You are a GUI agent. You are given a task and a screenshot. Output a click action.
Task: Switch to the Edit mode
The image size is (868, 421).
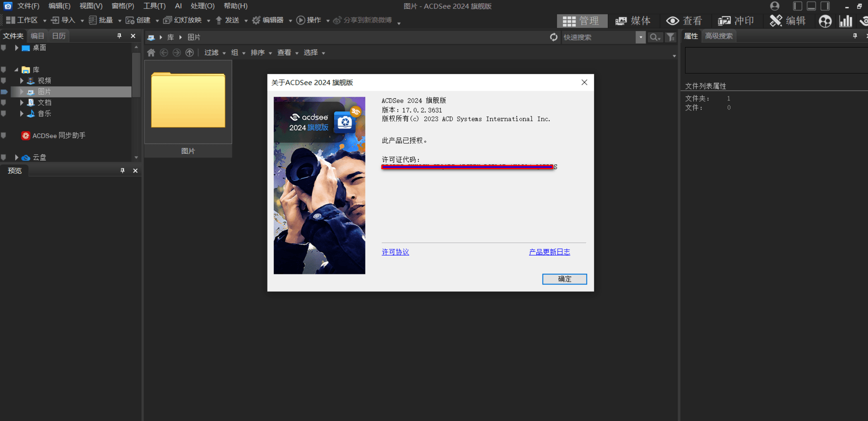pyautogui.click(x=788, y=21)
